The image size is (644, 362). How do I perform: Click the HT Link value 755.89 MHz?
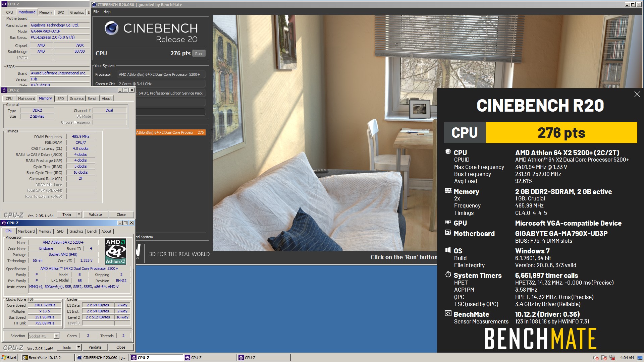(45, 323)
